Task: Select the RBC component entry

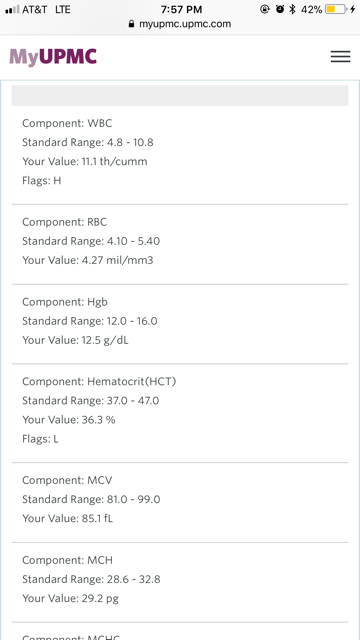Action: click(180, 241)
